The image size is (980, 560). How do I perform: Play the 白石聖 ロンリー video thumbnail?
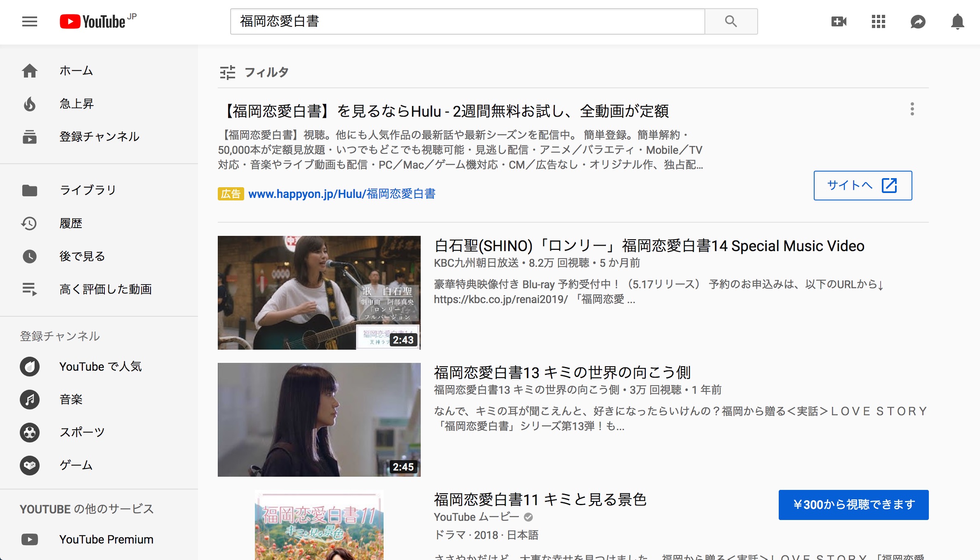(319, 293)
